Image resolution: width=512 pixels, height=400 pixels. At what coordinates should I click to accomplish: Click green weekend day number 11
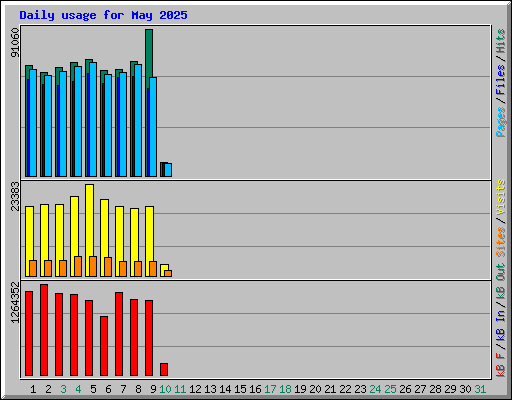(180, 389)
